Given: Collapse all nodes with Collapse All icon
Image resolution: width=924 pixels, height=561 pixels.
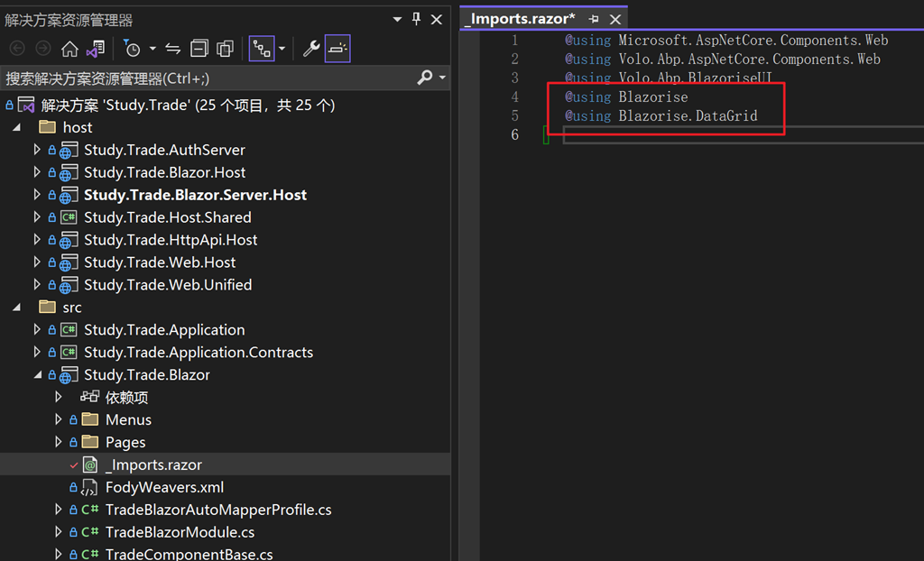Looking at the screenshot, I should click(x=199, y=49).
